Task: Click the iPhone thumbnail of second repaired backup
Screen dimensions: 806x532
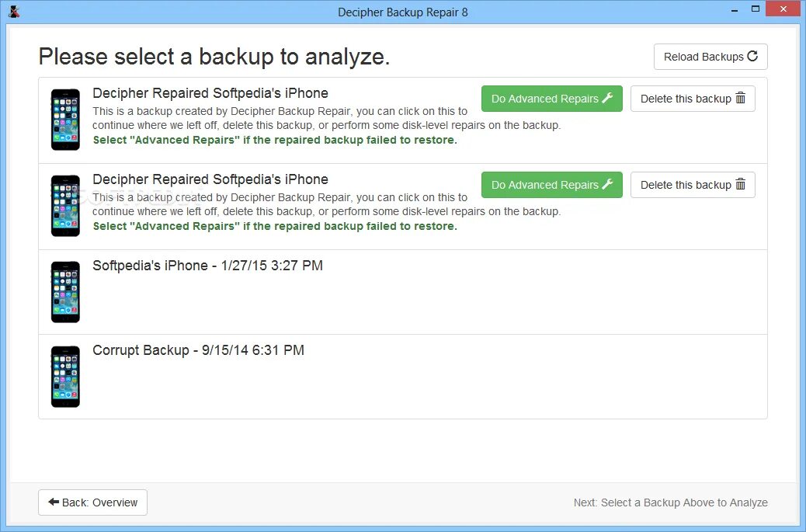Action: 65,206
